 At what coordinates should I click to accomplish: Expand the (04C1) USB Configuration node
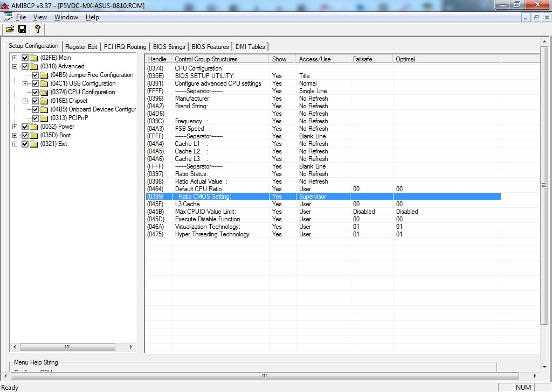(x=25, y=83)
